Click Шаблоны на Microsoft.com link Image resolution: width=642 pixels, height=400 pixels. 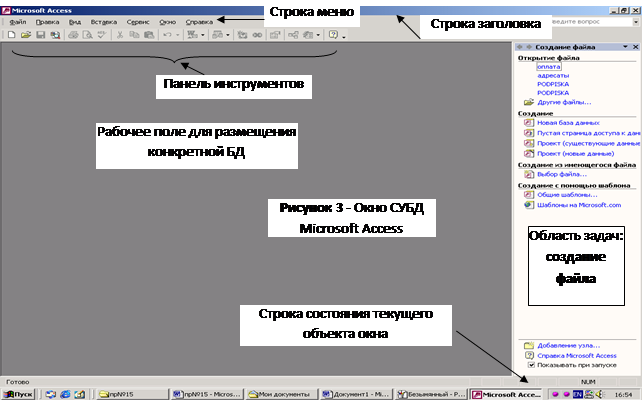[x=579, y=205]
